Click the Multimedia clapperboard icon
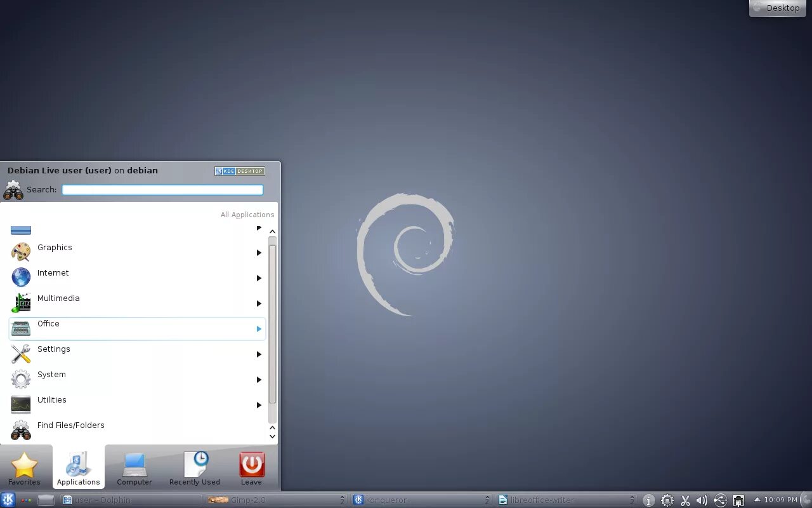The width and height of the screenshot is (812, 508). [21, 303]
